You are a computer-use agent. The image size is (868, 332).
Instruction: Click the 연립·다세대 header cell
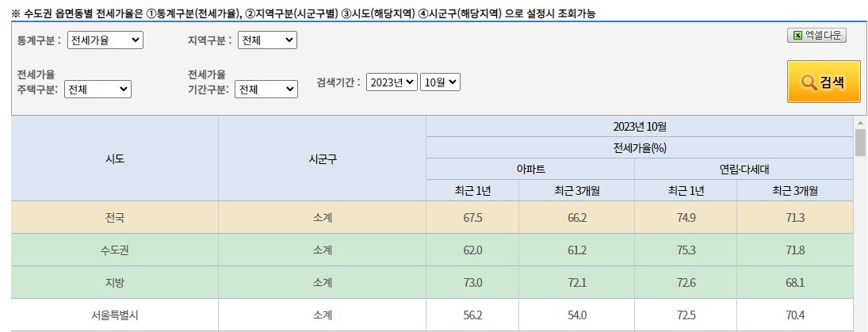point(744,169)
